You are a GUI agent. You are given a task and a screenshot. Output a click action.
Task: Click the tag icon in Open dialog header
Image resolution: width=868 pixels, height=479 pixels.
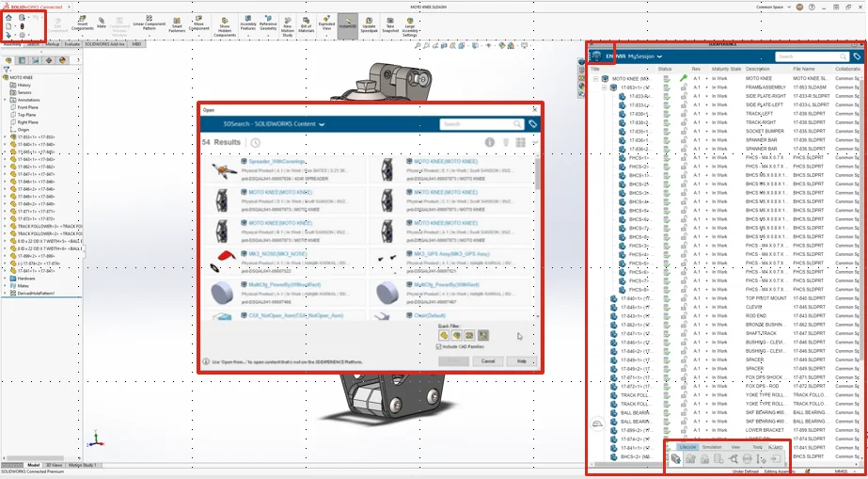click(532, 124)
